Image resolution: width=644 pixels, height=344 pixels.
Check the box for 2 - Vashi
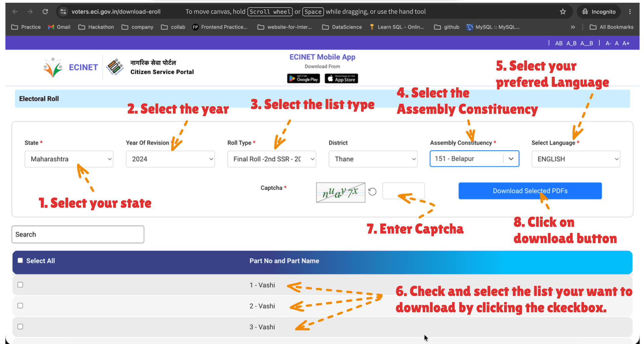pos(20,306)
